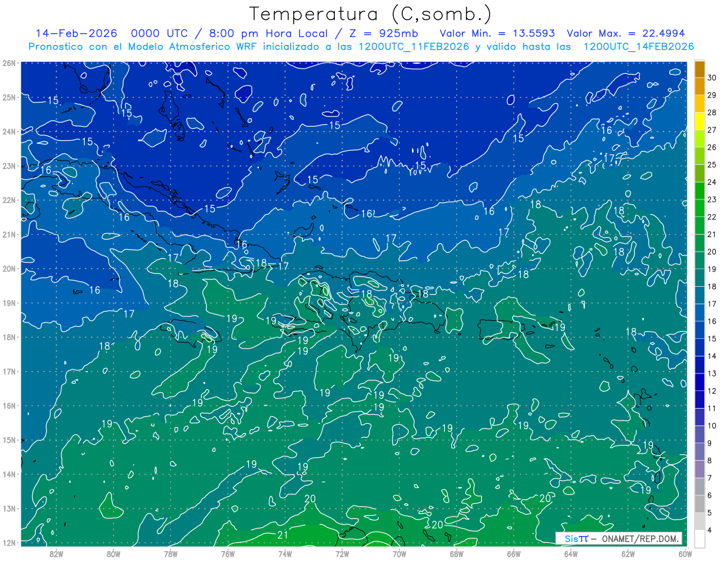Click longitude axis label "82W"
Screen dimensions: 728x562
tap(56, 554)
